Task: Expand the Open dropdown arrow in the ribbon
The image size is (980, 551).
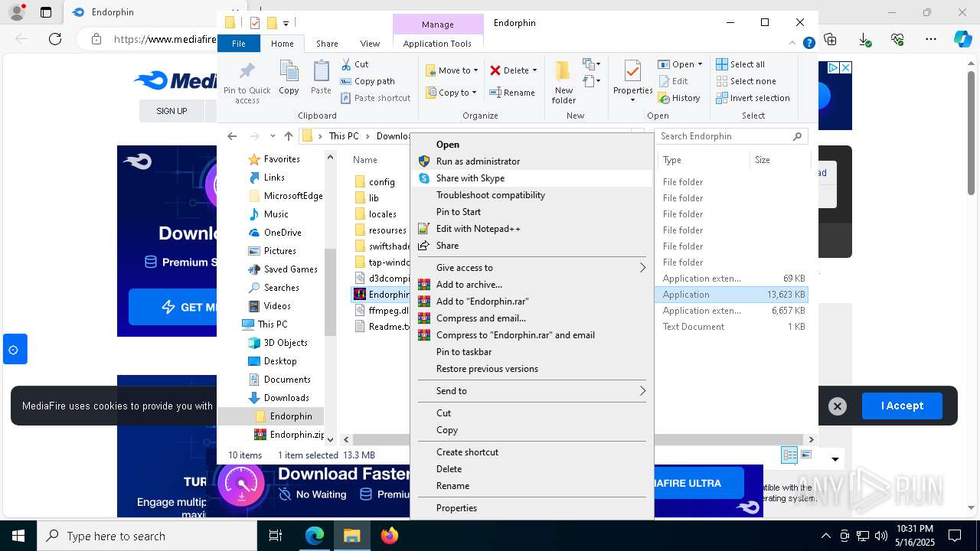Action: (700, 64)
